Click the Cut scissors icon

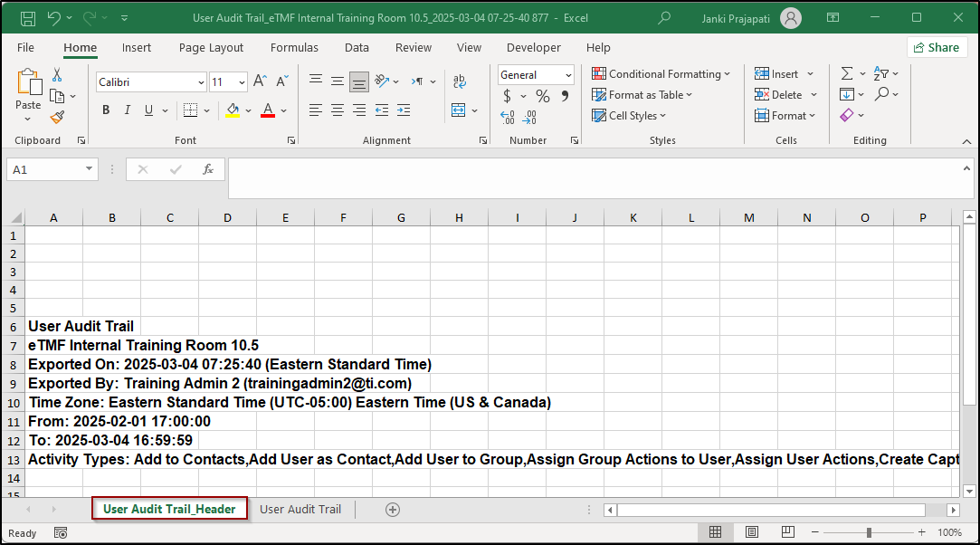coord(57,75)
